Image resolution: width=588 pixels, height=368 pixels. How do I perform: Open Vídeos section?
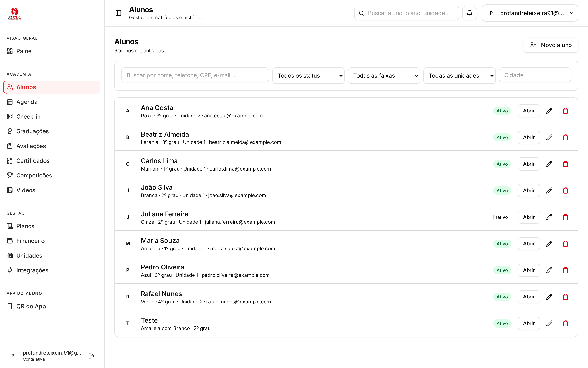(52, 190)
